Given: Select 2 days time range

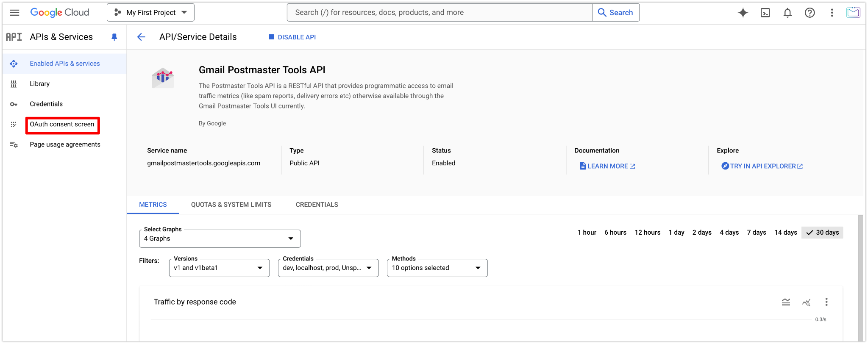Looking at the screenshot, I should point(702,233).
